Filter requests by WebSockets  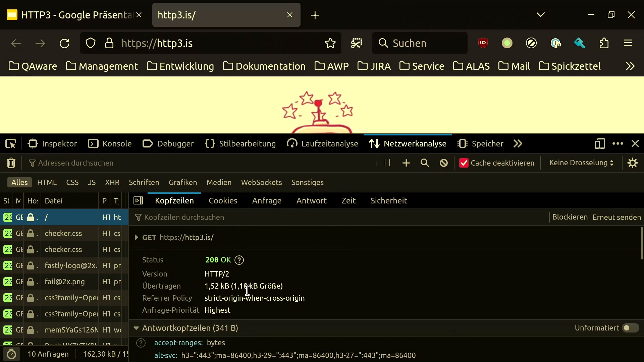coord(261,183)
